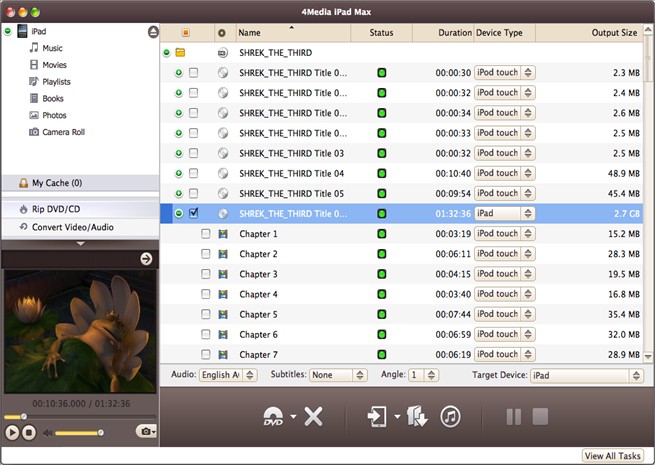
Task: Play the preview video
Action: click(x=12, y=432)
